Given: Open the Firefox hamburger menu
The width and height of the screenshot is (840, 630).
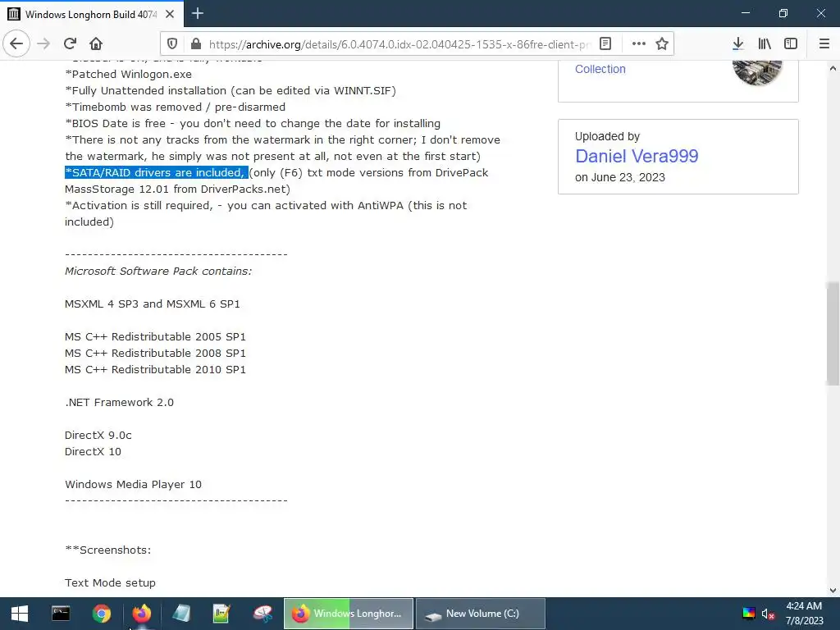Looking at the screenshot, I should click(824, 43).
